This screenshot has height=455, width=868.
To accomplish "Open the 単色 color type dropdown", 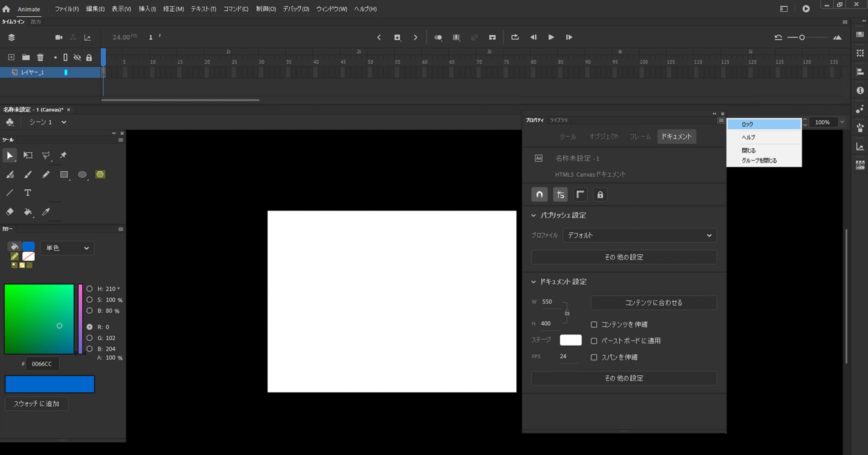I will point(66,248).
